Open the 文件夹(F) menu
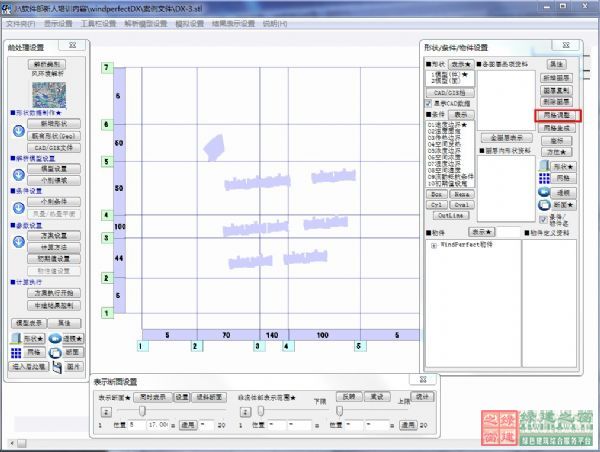Viewport: 600px width, 452px height. (20, 23)
